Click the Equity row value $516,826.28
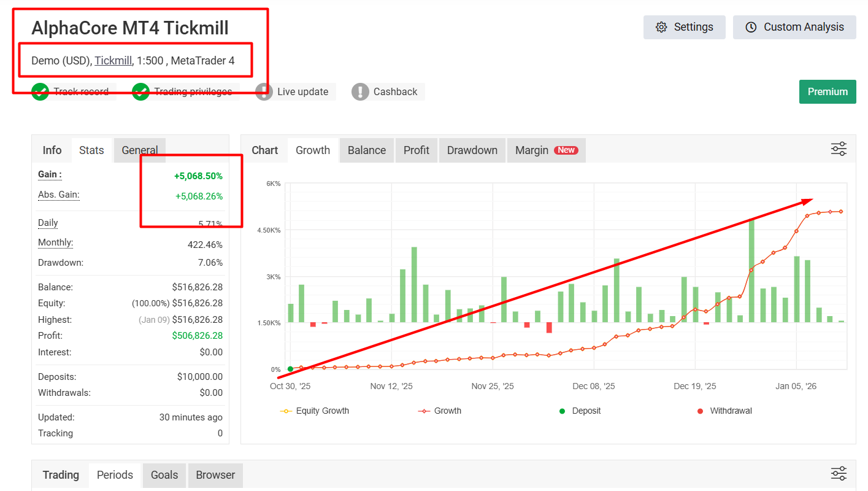This screenshot has height=491, width=868. pyautogui.click(x=198, y=303)
